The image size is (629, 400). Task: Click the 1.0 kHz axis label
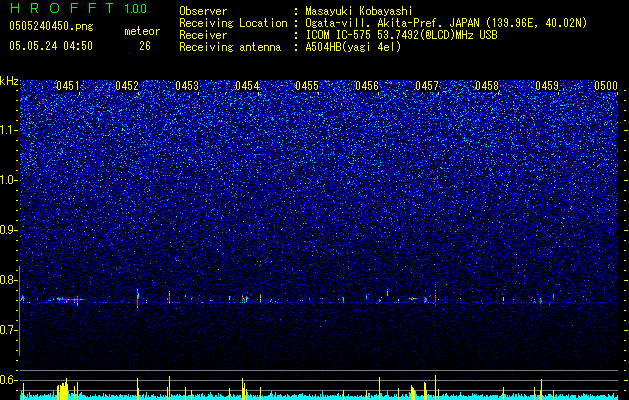coord(8,180)
